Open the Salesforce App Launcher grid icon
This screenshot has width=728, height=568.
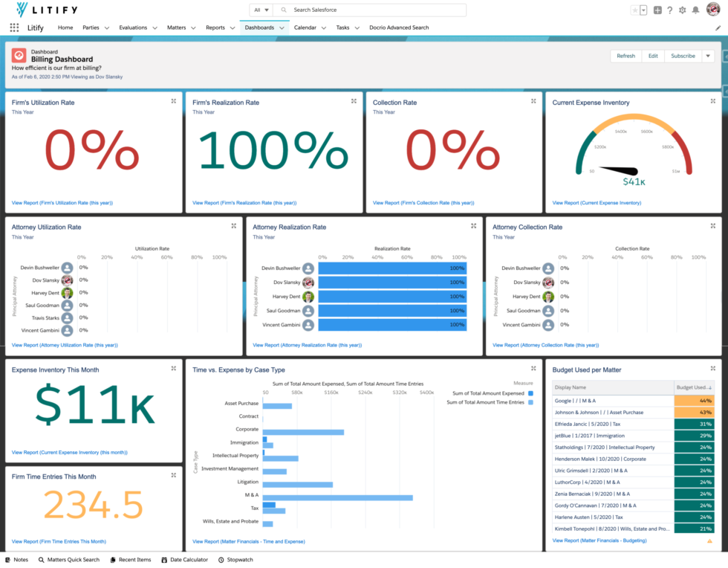13,27
